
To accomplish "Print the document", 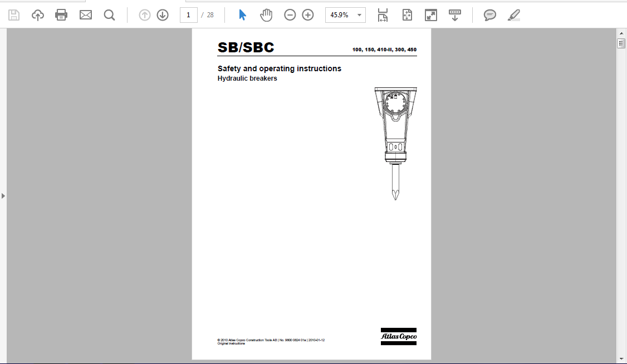I will [x=61, y=15].
